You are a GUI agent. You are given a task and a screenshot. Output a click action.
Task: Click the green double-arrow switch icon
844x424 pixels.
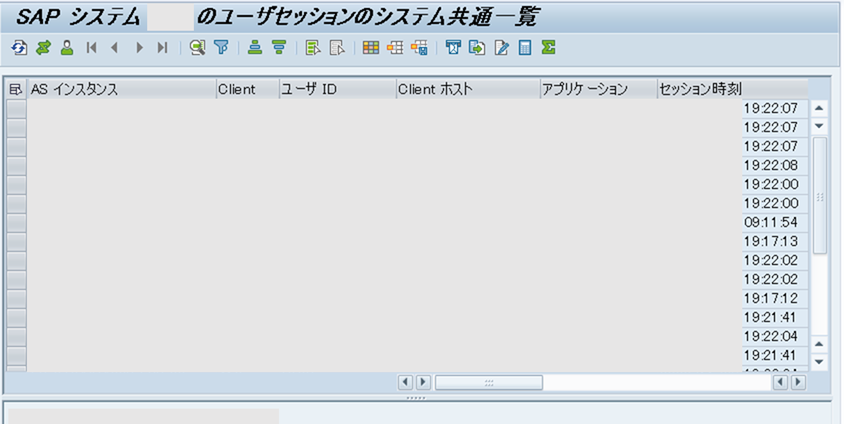point(43,48)
